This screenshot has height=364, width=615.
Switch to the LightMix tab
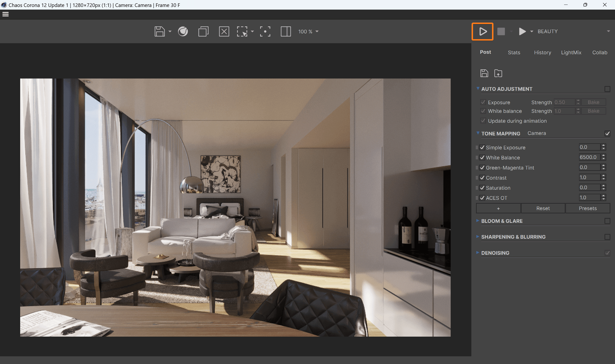click(571, 52)
